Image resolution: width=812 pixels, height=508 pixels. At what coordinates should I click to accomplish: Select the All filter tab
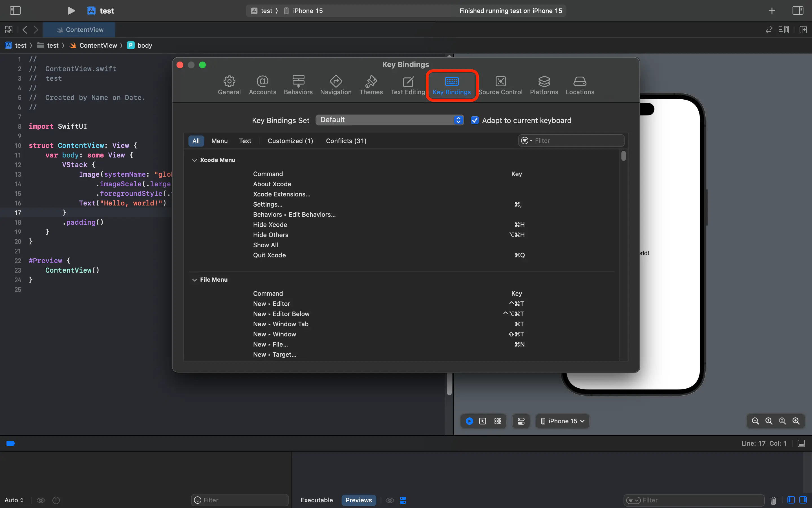(x=196, y=141)
